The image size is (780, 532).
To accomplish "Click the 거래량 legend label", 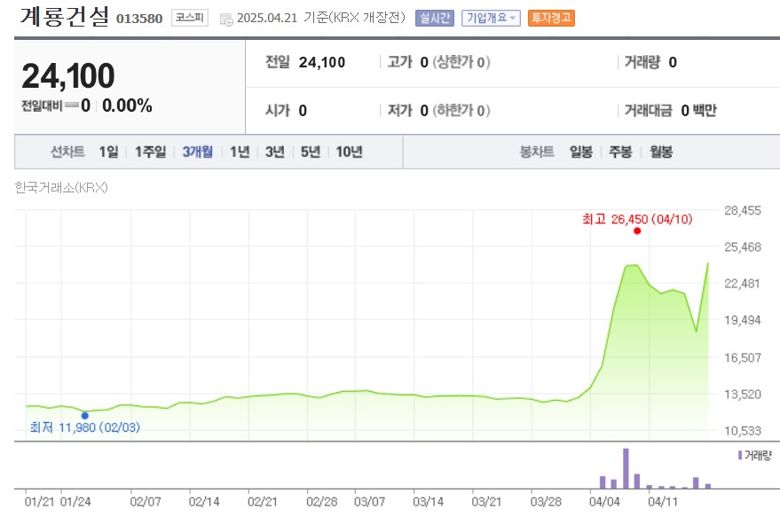I will (x=754, y=456).
